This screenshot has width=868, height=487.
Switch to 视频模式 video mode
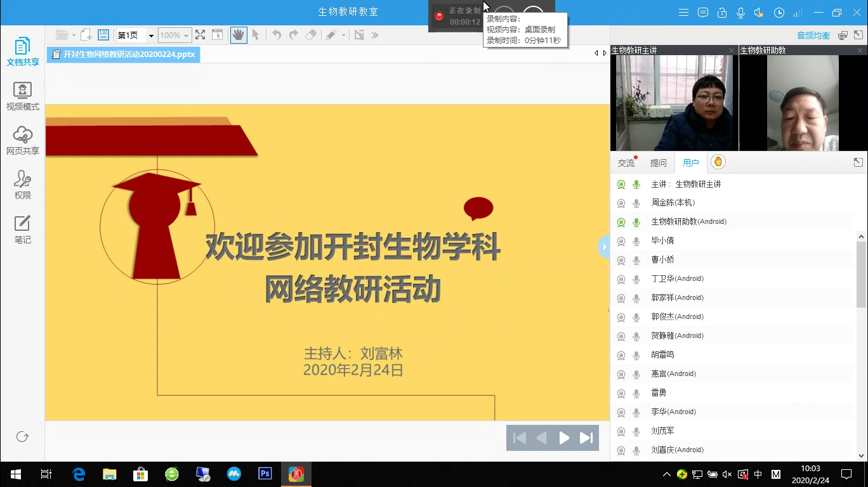(23, 96)
